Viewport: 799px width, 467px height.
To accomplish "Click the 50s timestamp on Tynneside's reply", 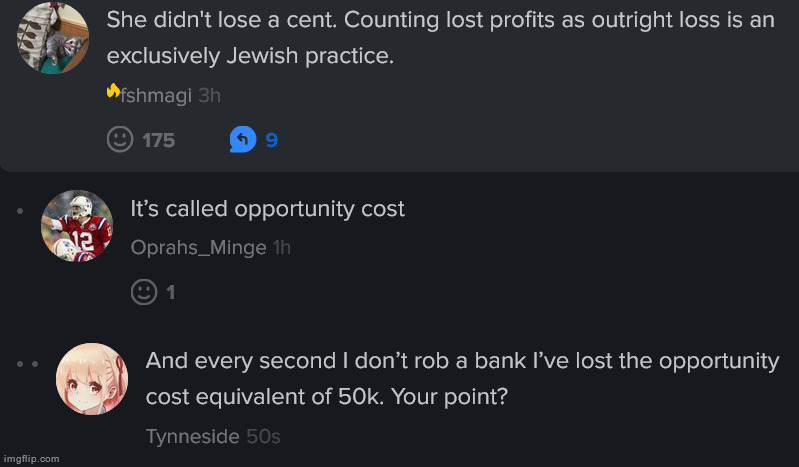I will 263,436.
